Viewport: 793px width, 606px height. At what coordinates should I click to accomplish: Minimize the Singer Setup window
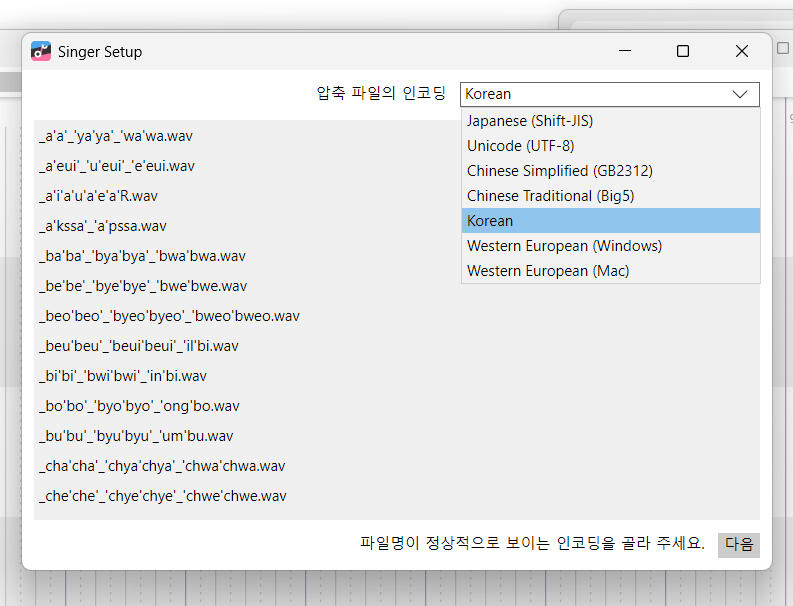pyautogui.click(x=624, y=51)
